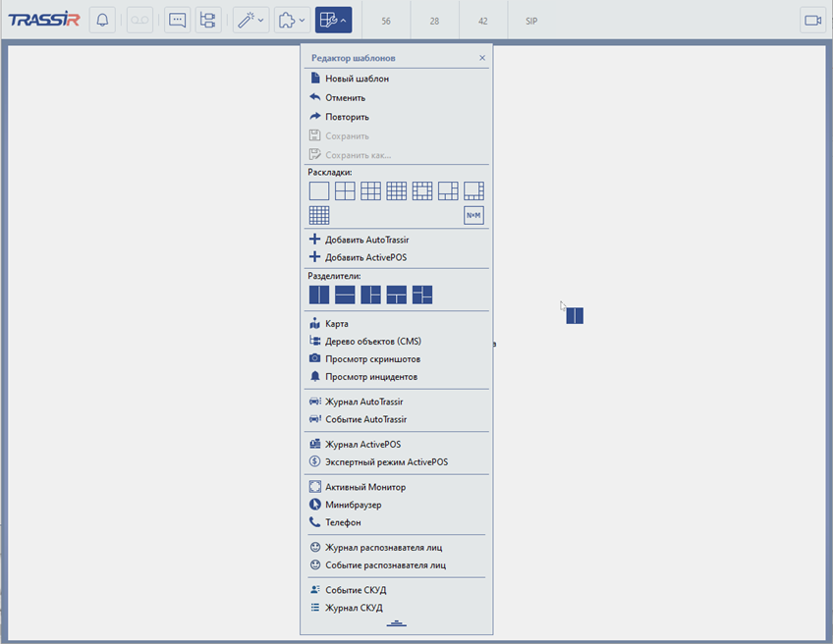Expand the magic wand dropdown
This screenshot has width=833, height=644.
(250, 20)
